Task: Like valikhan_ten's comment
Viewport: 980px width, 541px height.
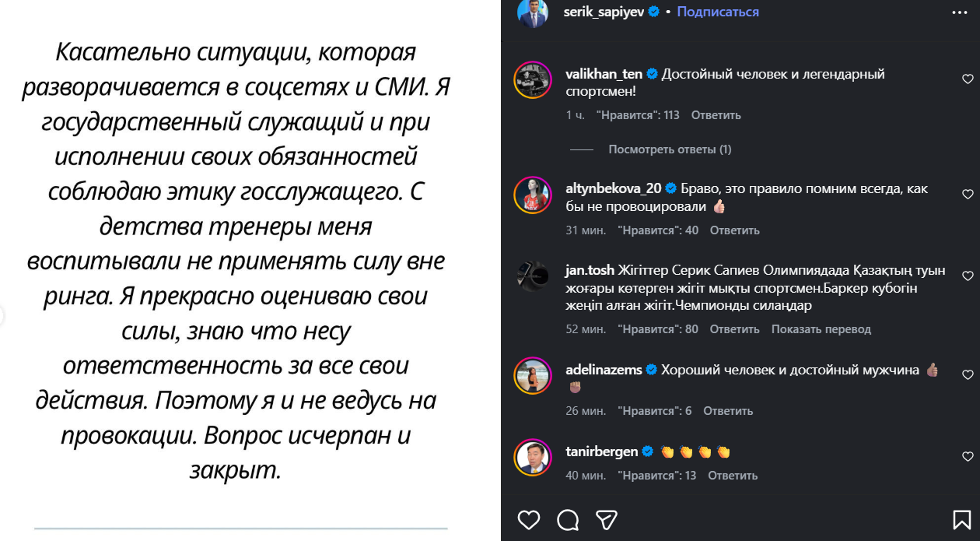Action: (968, 79)
